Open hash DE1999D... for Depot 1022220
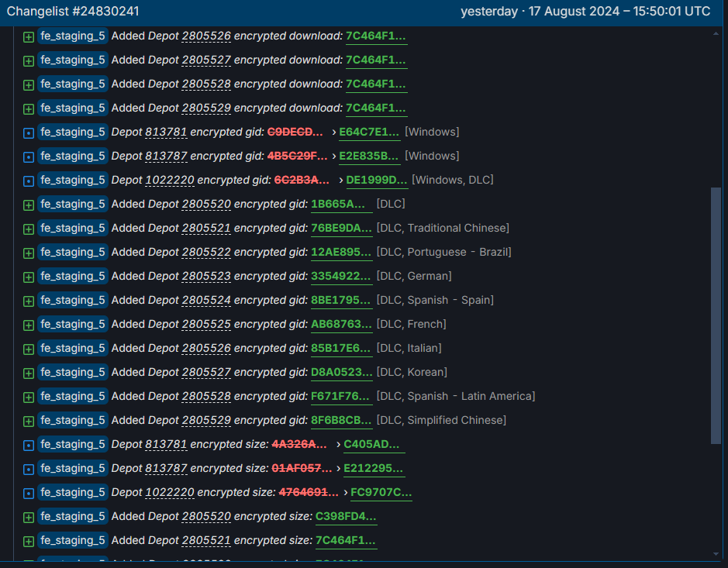Image resolution: width=728 pixels, height=568 pixels. tap(377, 180)
